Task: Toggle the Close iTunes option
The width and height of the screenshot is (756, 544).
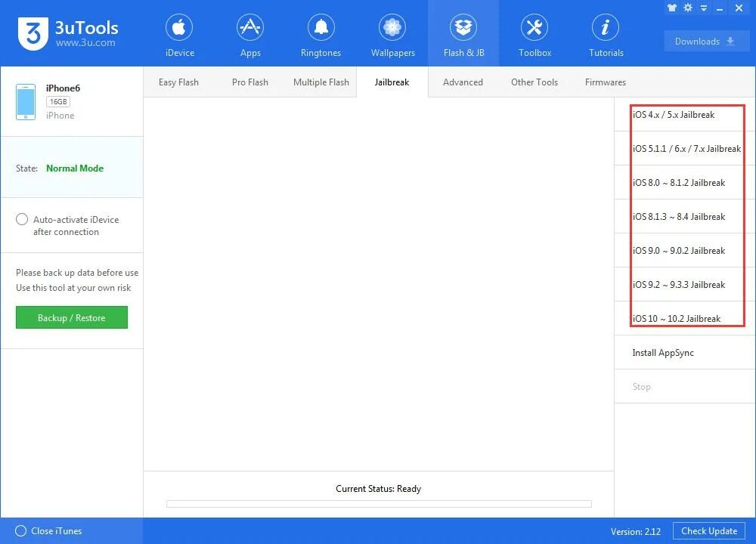Action: coord(20,531)
